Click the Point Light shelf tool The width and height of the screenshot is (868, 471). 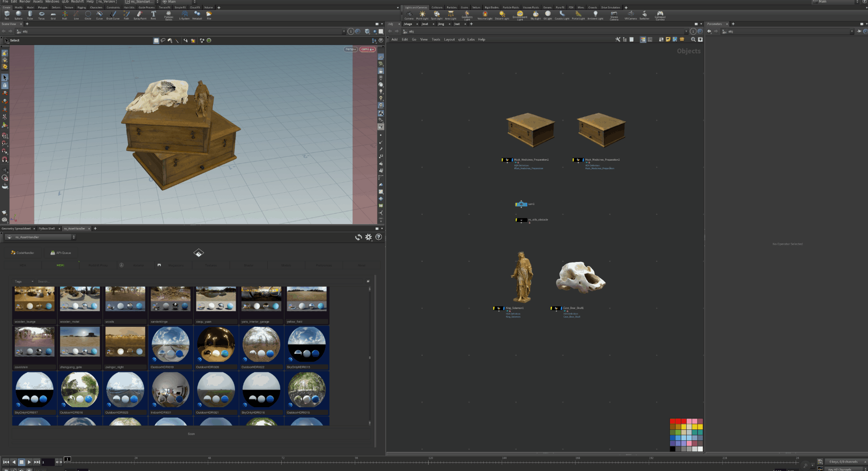pos(422,15)
